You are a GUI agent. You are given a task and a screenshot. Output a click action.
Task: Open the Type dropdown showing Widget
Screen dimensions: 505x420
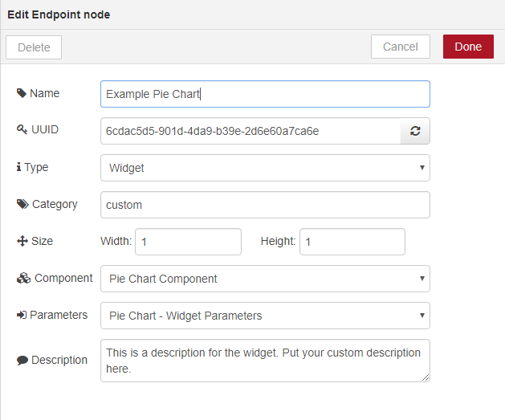click(265, 168)
